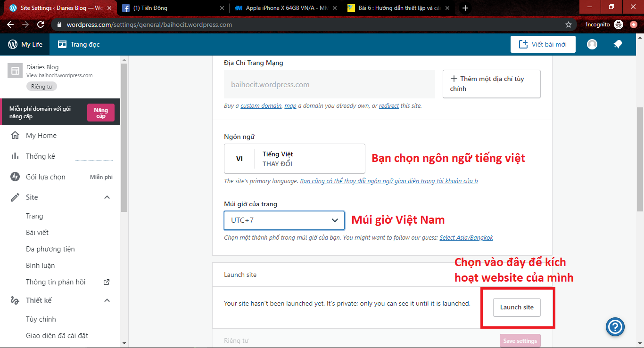Bookmark page with the star icon
This screenshot has height=348, width=644.
pyautogui.click(x=569, y=24)
